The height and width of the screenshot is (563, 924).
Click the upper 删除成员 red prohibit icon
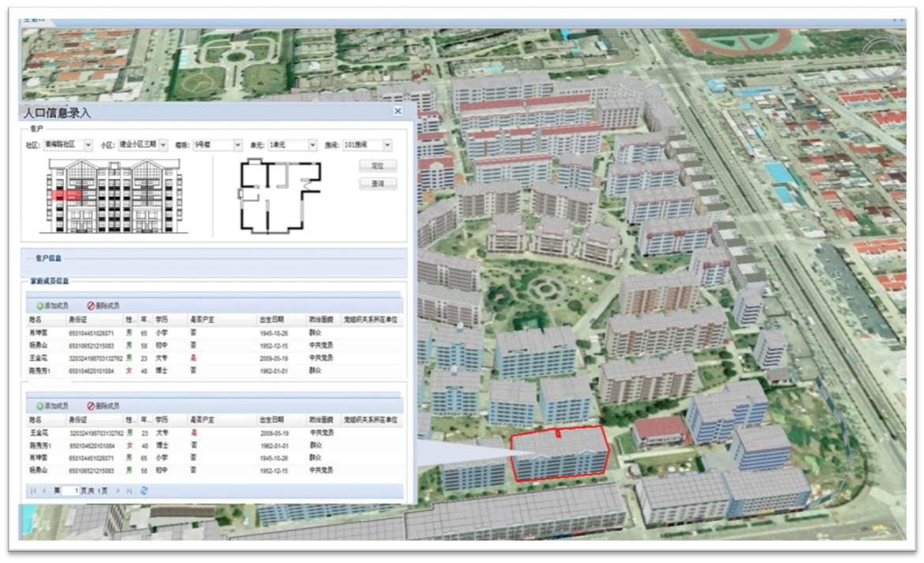pos(91,305)
